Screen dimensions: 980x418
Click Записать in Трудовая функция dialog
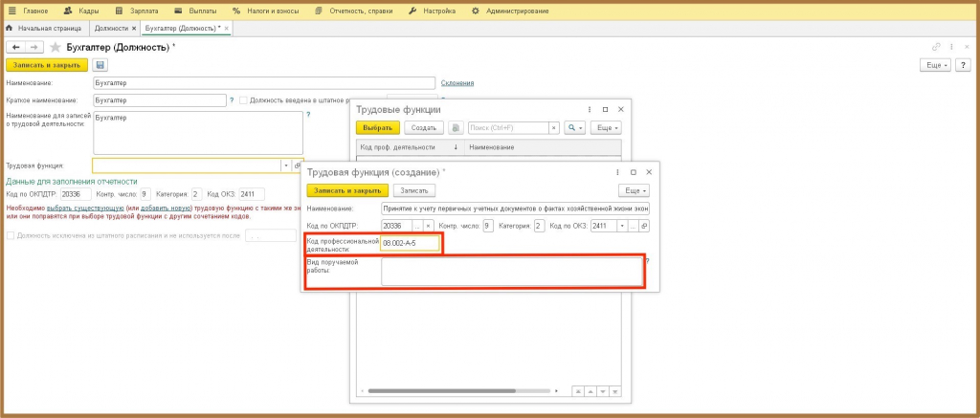click(414, 190)
